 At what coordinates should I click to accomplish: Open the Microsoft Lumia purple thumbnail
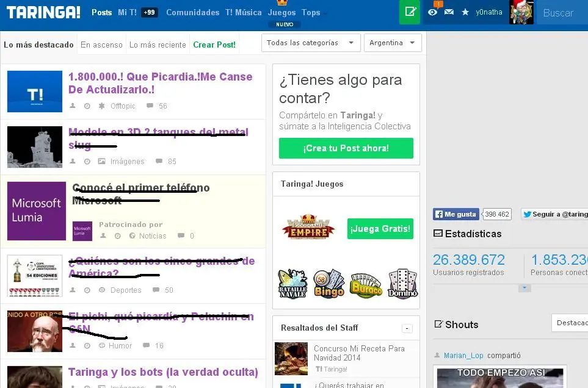[x=37, y=211]
